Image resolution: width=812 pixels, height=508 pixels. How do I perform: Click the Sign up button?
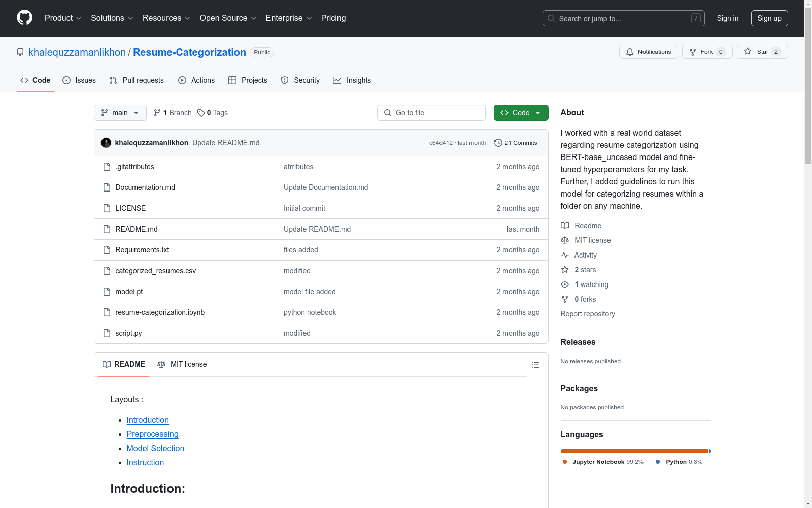769,18
